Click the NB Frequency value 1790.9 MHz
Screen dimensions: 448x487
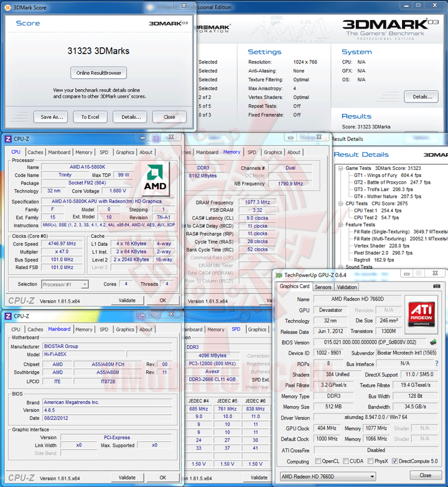coord(290,184)
